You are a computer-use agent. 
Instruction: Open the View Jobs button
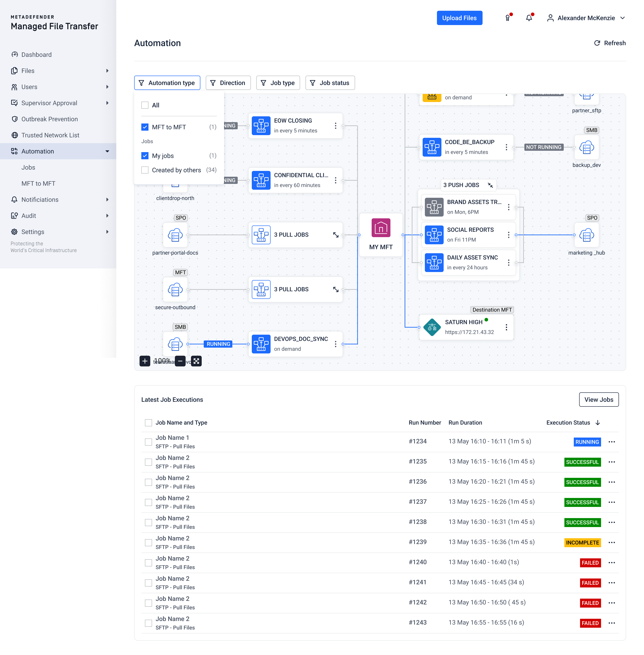click(x=599, y=400)
